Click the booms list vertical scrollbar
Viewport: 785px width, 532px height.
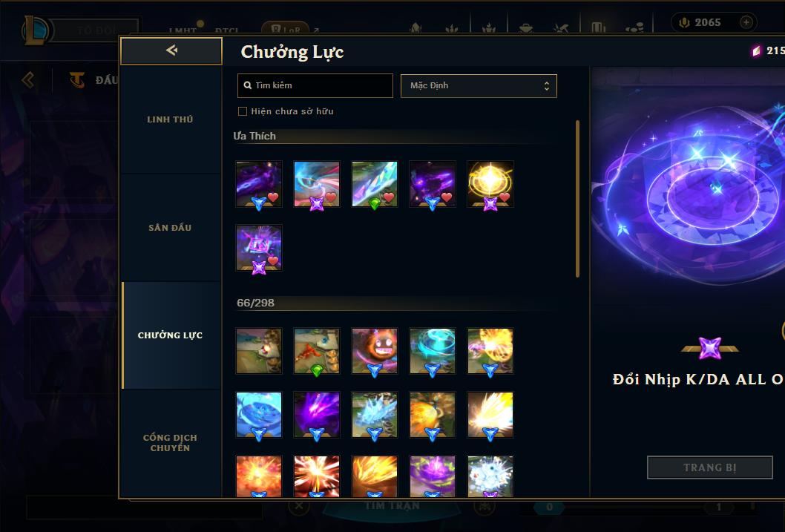(577, 199)
